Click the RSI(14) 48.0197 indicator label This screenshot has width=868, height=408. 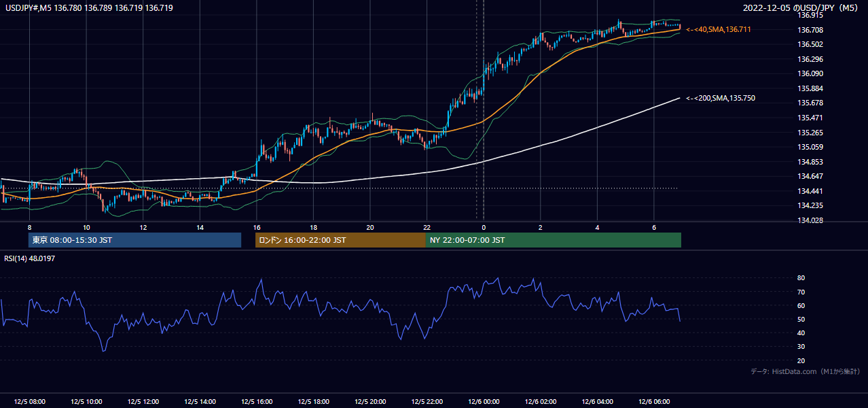tap(29, 258)
